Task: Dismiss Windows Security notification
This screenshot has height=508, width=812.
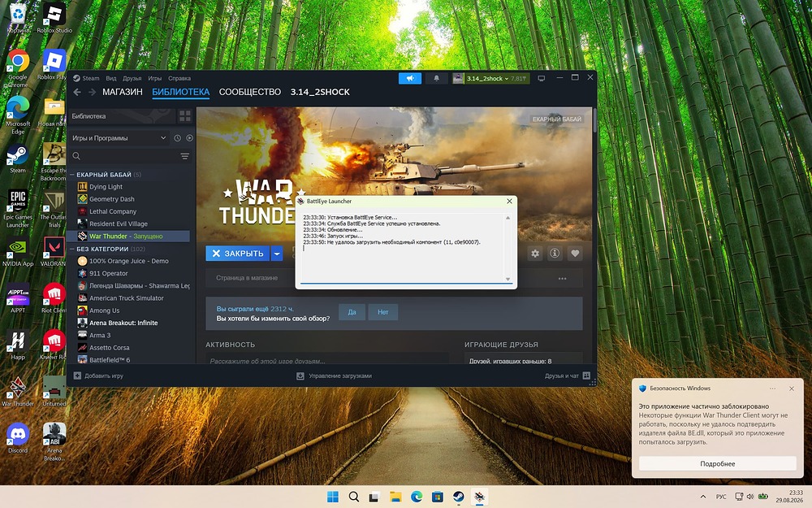Action: click(x=791, y=389)
